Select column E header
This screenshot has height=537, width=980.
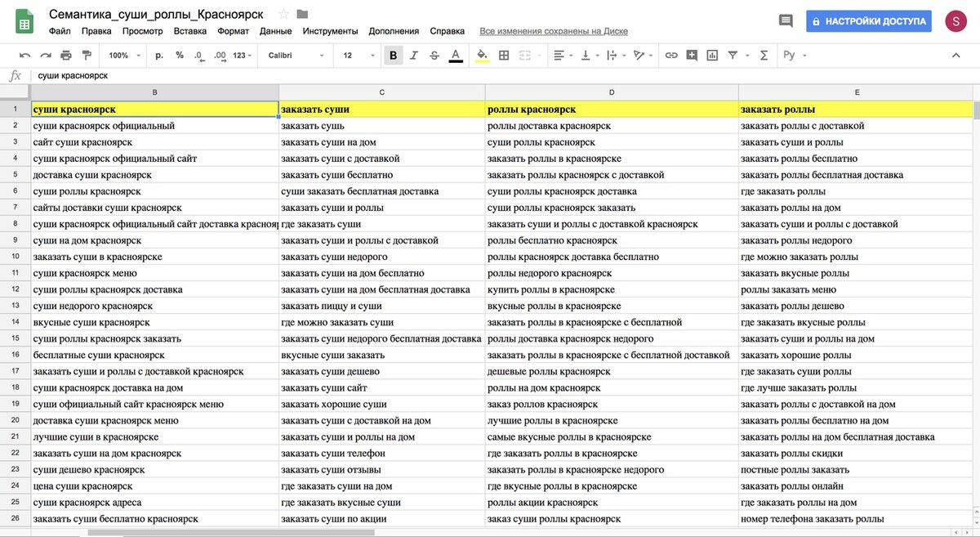click(x=856, y=92)
